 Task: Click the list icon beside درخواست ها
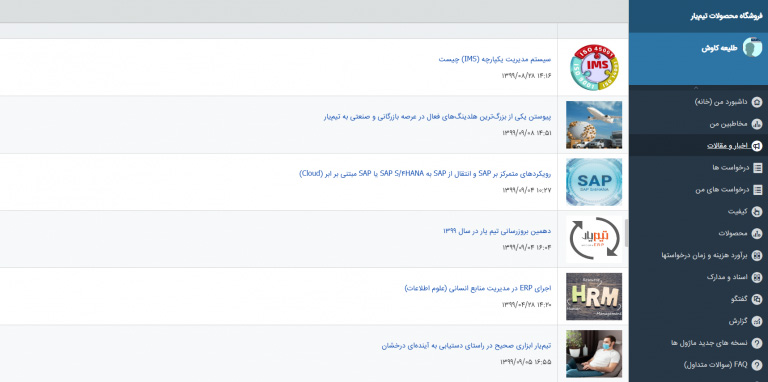coord(757,168)
